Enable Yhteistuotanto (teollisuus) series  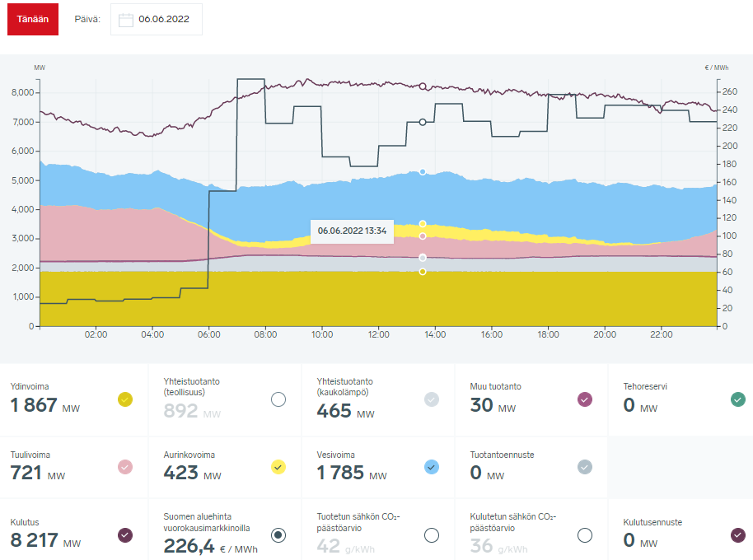[x=278, y=400]
